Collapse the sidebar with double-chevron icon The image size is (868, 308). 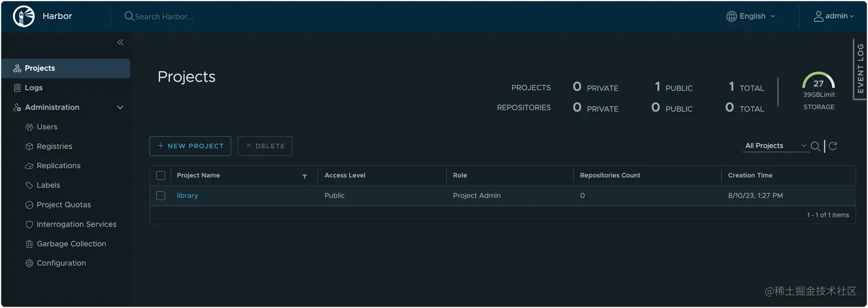tap(120, 42)
